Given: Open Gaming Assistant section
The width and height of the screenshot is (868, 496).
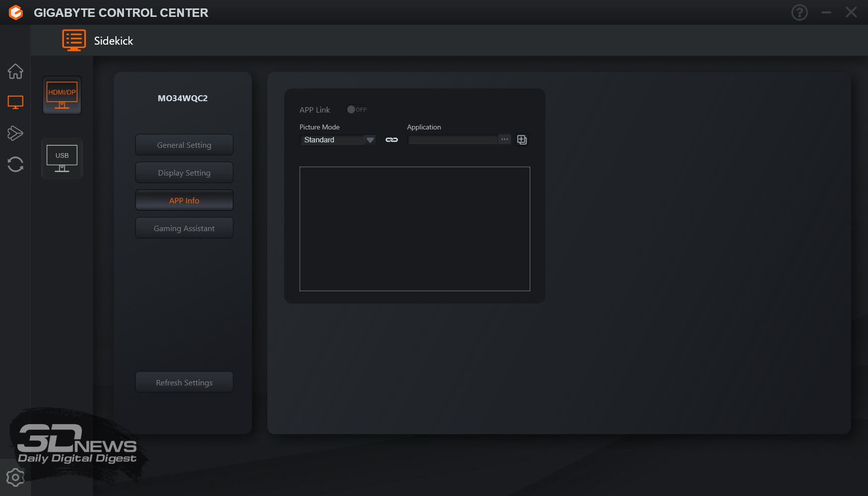Looking at the screenshot, I should click(184, 228).
